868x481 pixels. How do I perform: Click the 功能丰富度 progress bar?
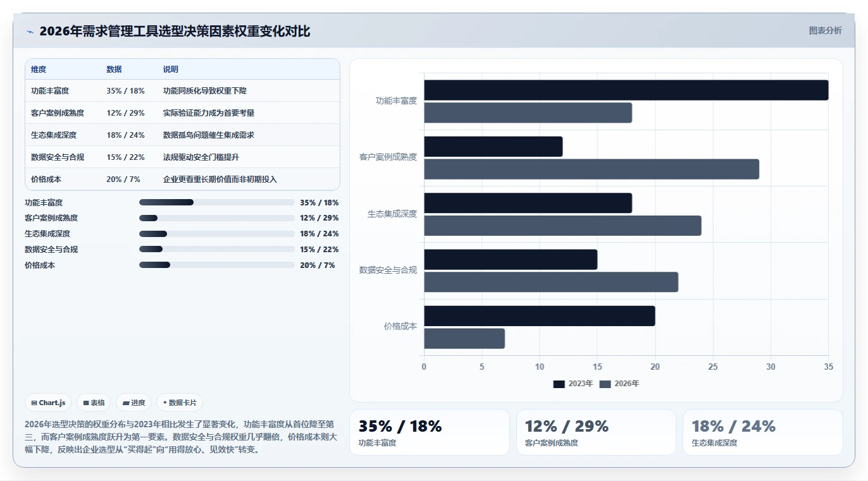pyautogui.click(x=217, y=202)
